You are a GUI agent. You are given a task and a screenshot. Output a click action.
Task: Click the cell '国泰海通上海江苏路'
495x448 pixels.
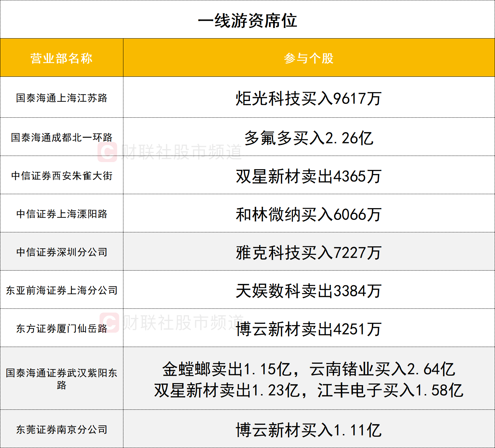[x=62, y=98]
